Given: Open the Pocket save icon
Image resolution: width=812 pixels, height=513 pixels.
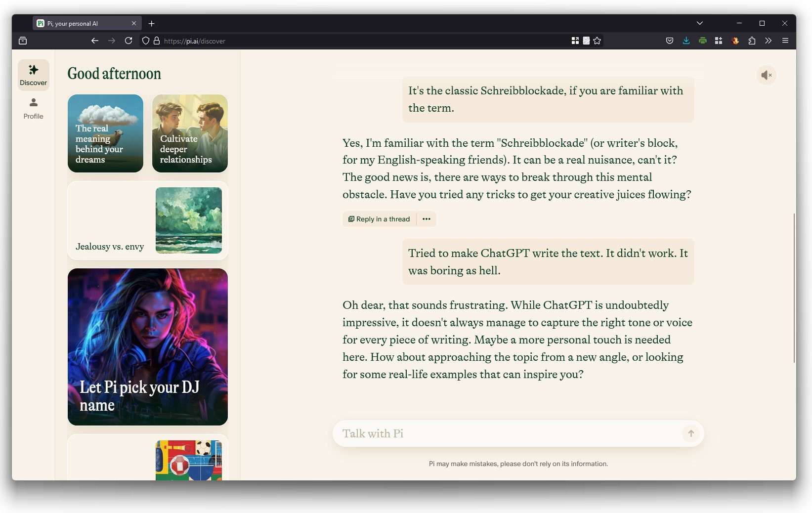Looking at the screenshot, I should (x=670, y=41).
